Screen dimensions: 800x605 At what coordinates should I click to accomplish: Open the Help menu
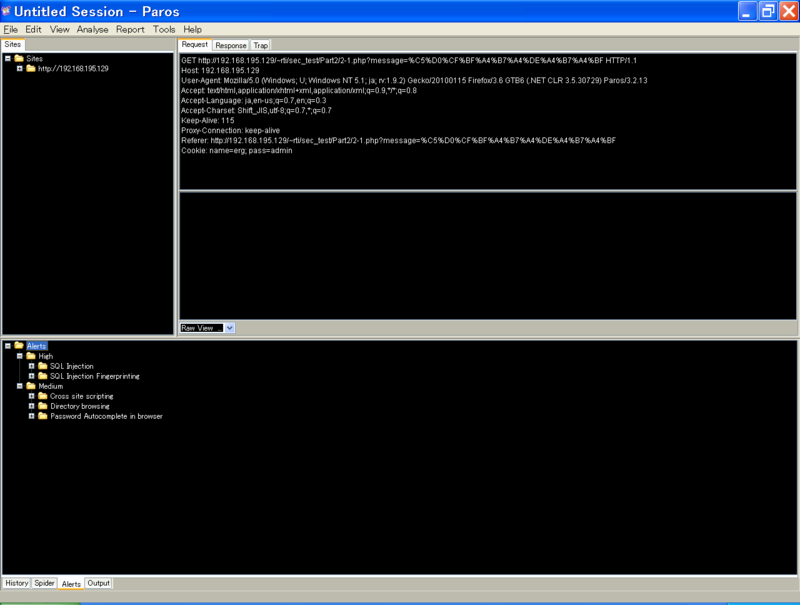[x=192, y=30]
